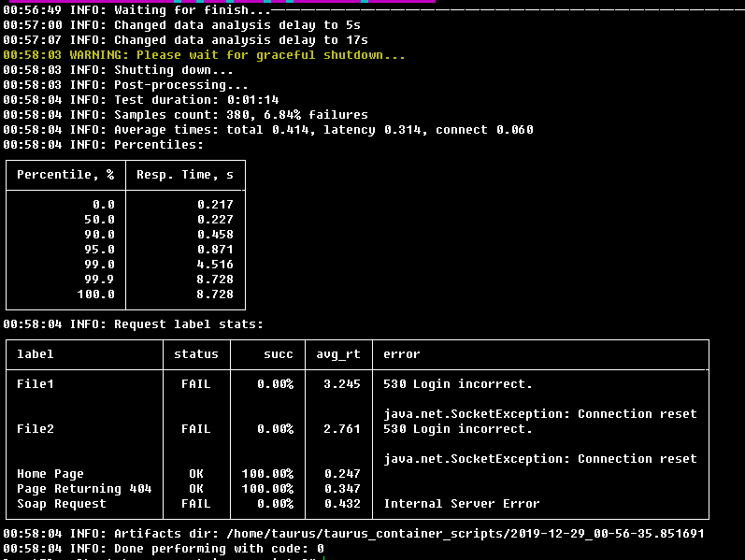
Task: Click Soap Request avg_rt 0.432
Action: (x=342, y=504)
